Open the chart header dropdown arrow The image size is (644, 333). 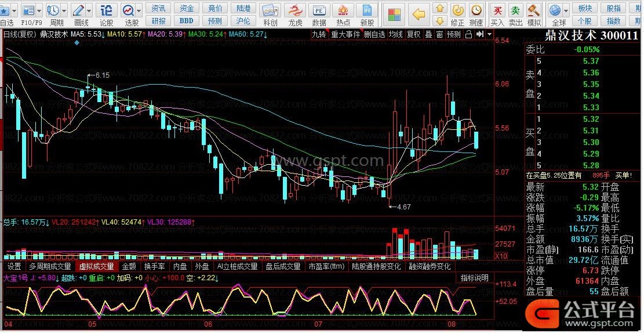pyautogui.click(x=489, y=35)
